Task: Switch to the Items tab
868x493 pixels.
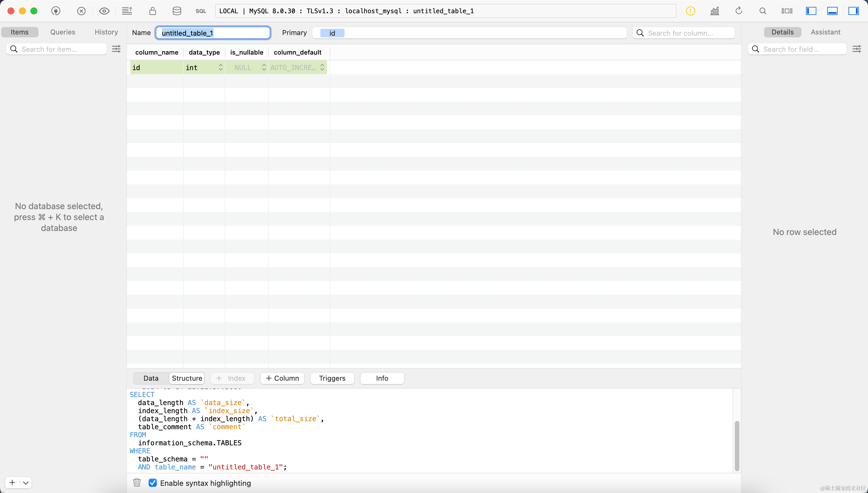Action: point(20,32)
